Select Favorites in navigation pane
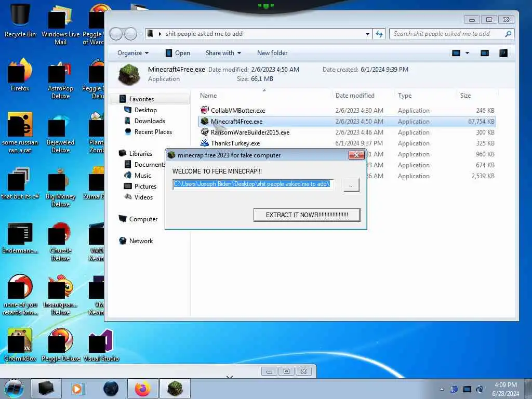This screenshot has width=532, height=399. click(141, 99)
